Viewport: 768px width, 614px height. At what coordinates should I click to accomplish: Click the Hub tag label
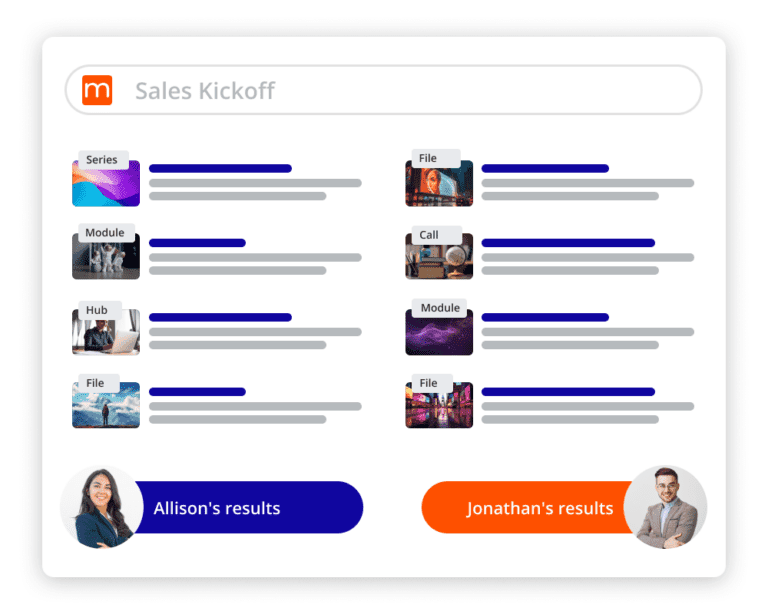[96, 310]
